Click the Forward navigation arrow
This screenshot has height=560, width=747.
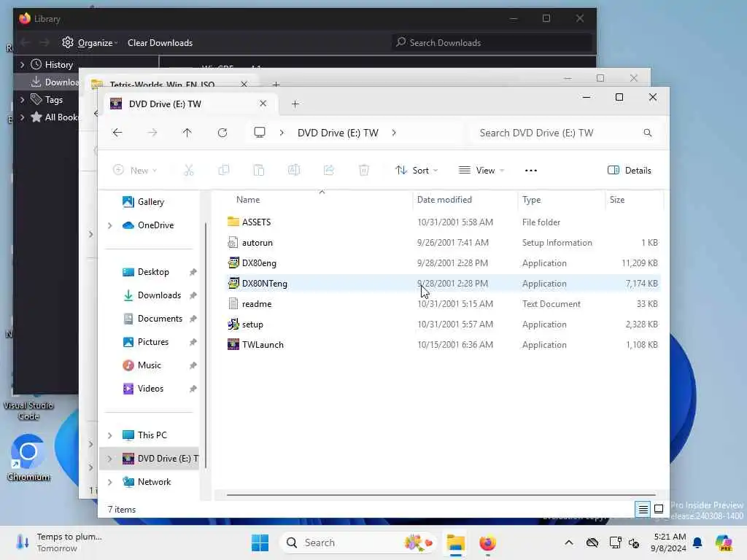pyautogui.click(x=152, y=133)
